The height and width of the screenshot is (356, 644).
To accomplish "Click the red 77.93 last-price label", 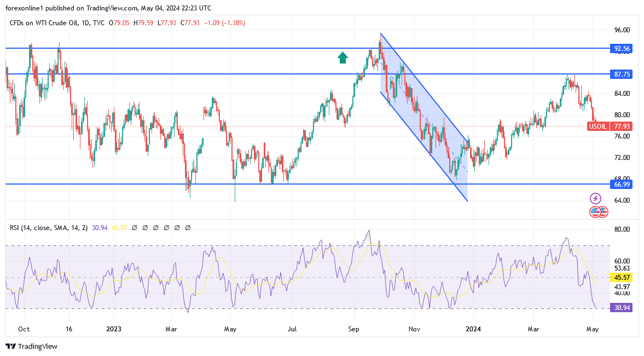I will pyautogui.click(x=622, y=126).
